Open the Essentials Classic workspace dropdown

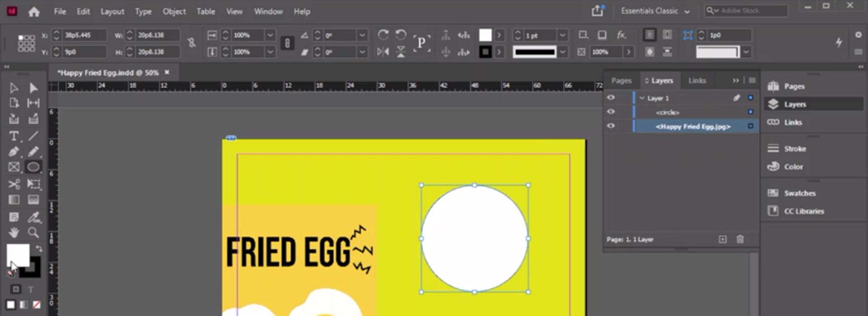pyautogui.click(x=655, y=11)
